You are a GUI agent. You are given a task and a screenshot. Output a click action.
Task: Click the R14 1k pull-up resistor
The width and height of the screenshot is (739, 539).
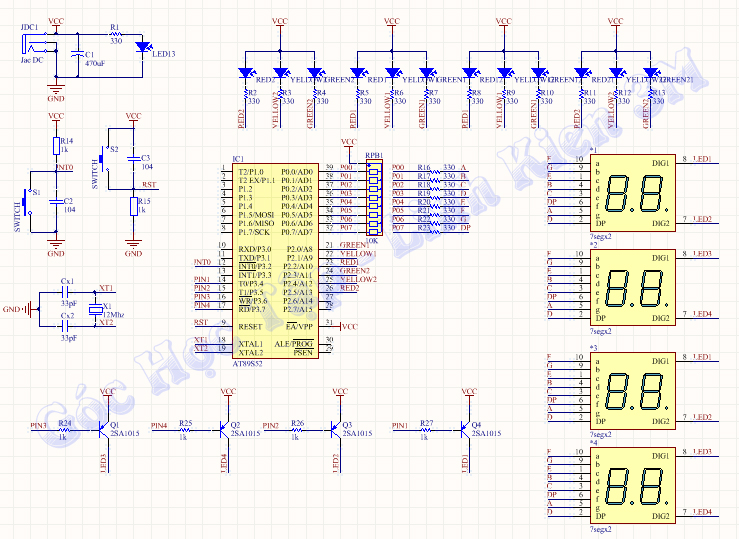click(56, 146)
